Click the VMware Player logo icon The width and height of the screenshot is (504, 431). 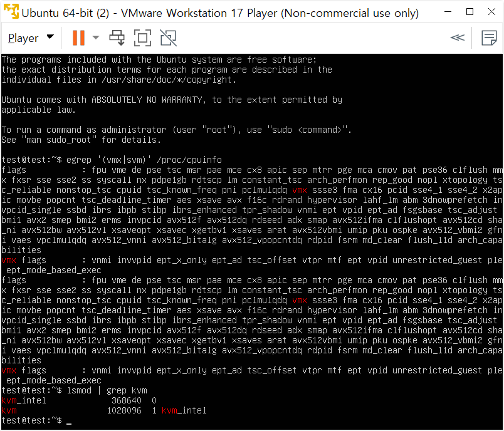point(11,11)
